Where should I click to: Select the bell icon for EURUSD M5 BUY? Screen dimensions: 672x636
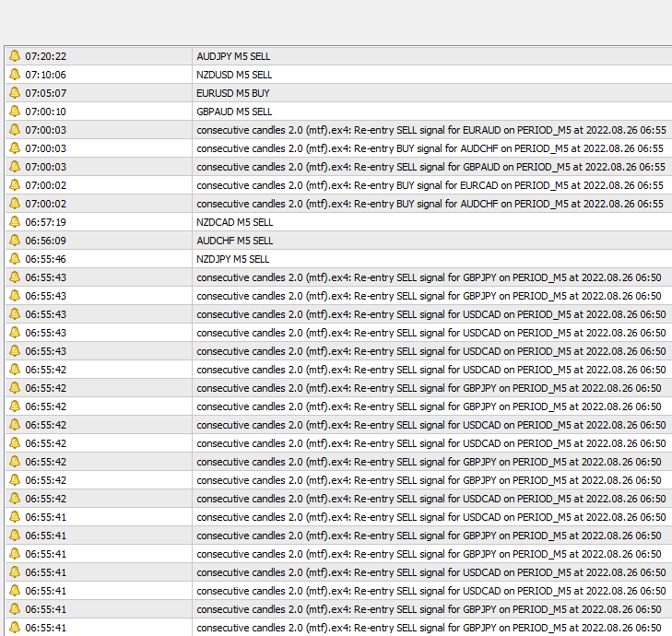pyautogui.click(x=15, y=93)
